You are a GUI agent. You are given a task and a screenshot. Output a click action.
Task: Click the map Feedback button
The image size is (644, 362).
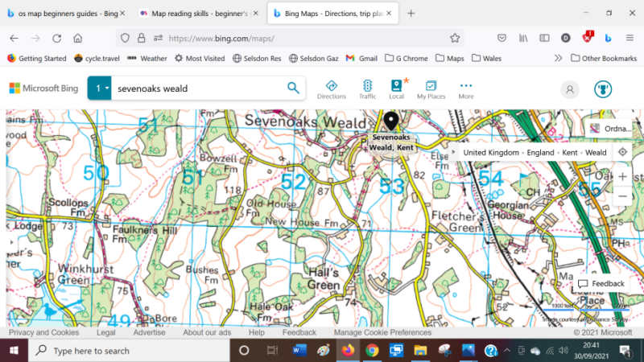click(601, 283)
